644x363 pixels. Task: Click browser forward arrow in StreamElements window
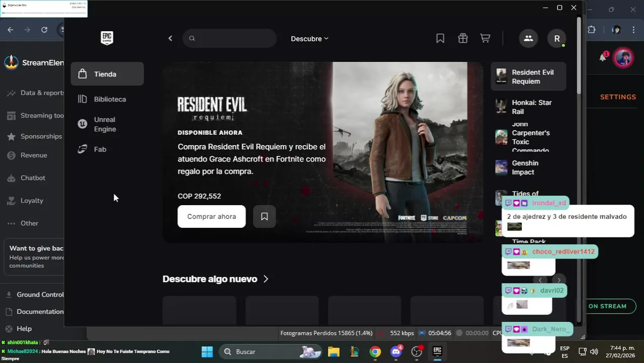[27, 30]
